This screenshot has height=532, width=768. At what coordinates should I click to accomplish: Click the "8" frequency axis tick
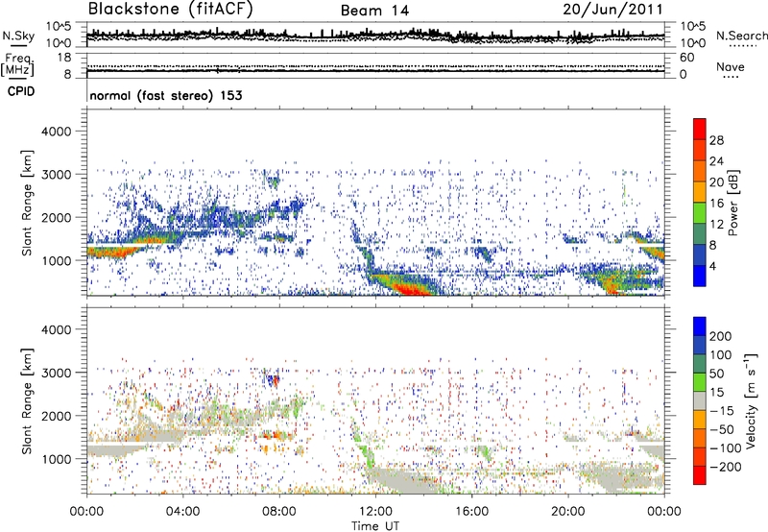[67, 74]
